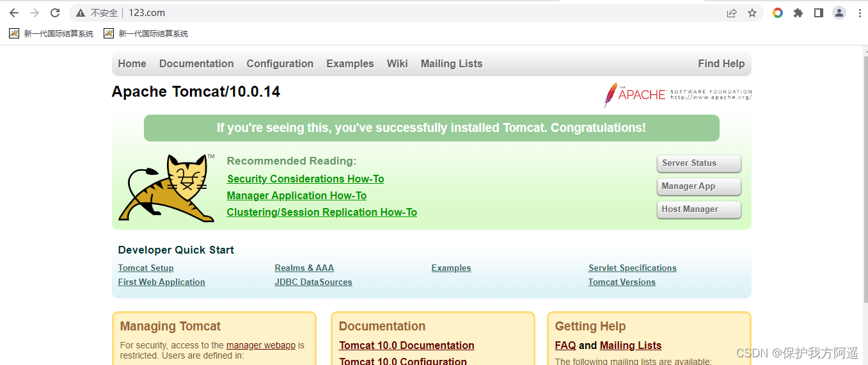
Task: Open Manager Application How-To link
Action: click(x=297, y=195)
